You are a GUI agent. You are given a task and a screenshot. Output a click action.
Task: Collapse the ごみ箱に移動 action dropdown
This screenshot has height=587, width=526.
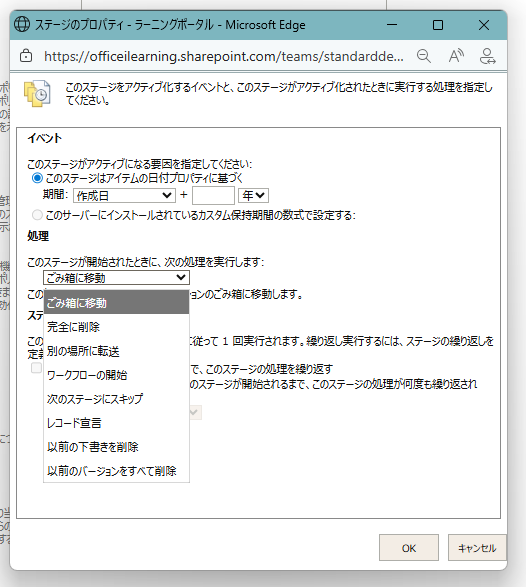(116, 278)
